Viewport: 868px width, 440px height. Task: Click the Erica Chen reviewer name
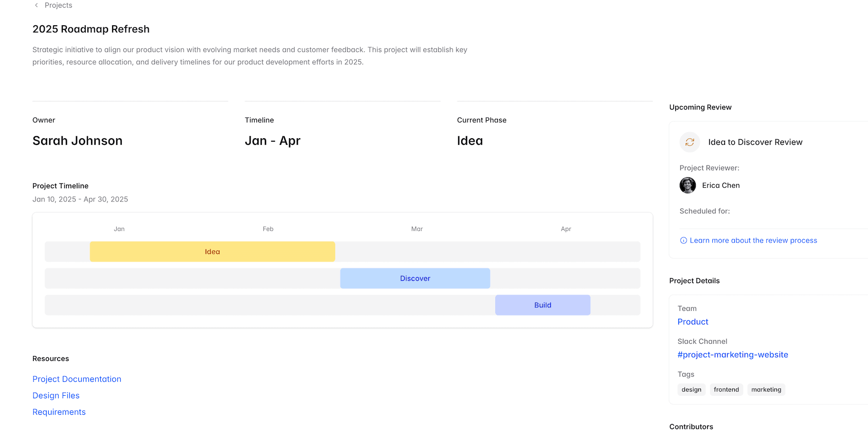click(720, 186)
